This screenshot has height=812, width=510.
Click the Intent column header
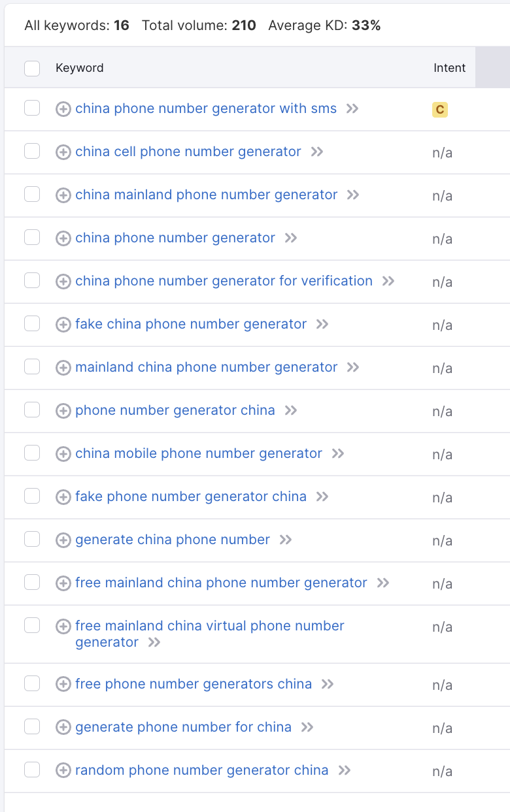pos(450,67)
